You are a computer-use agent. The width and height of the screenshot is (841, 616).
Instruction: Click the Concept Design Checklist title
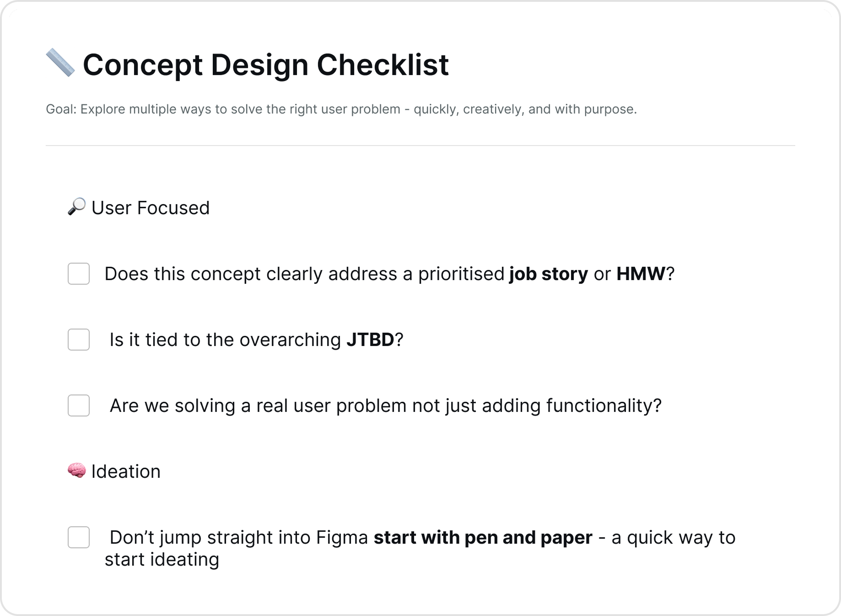(266, 65)
